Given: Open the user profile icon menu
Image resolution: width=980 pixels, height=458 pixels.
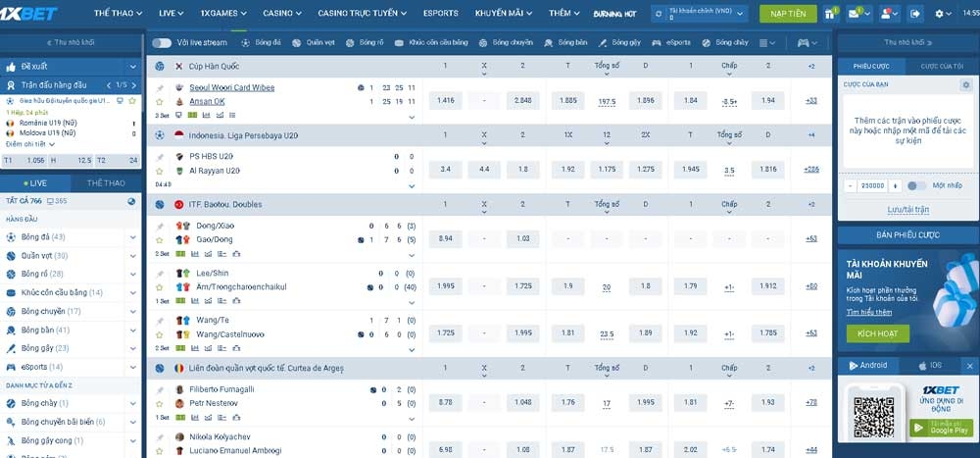Looking at the screenshot, I should 889,13.
